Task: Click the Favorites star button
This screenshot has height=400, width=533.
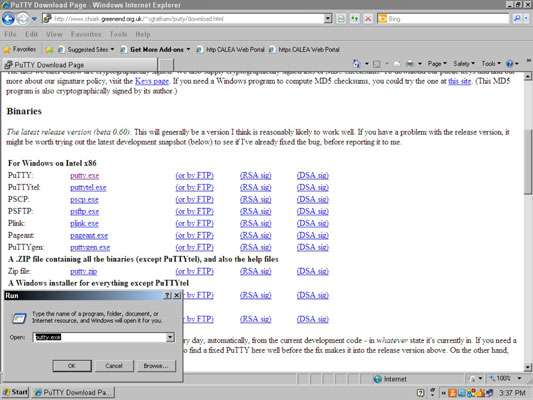Action: click(x=19, y=50)
